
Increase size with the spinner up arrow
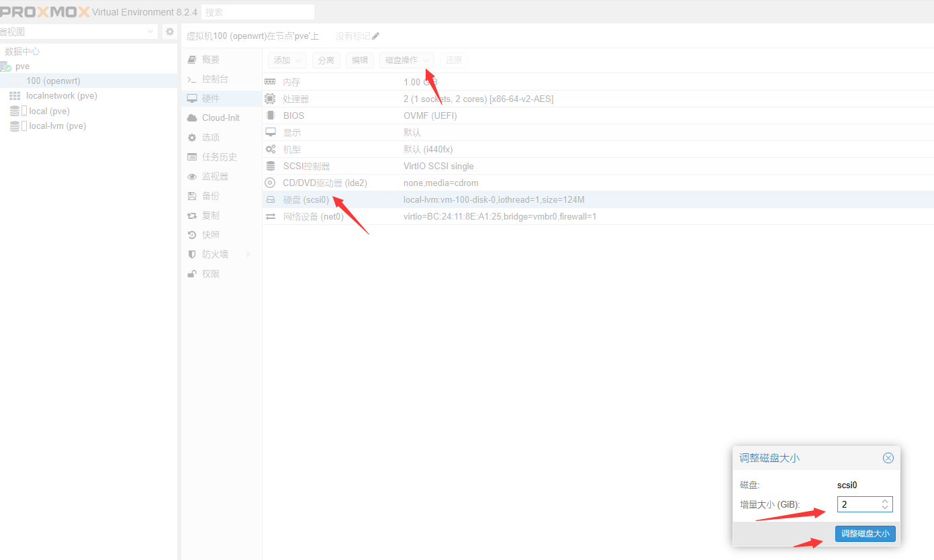885,500
